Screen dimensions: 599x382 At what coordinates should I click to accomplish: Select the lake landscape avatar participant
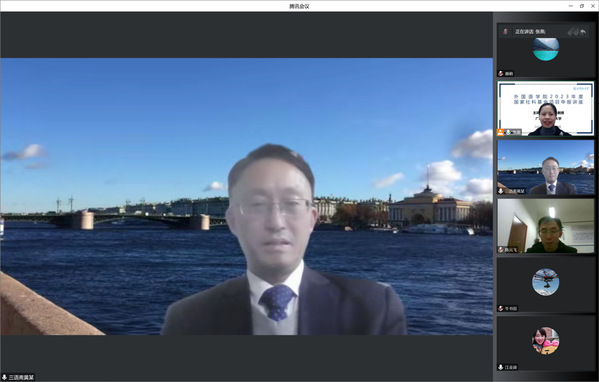pyautogui.click(x=546, y=49)
